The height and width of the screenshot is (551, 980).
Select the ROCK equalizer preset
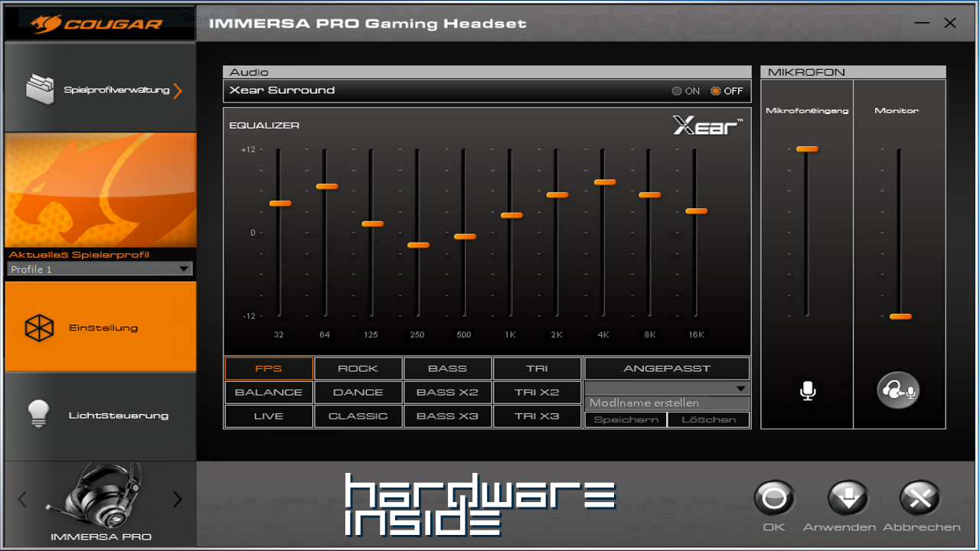click(358, 368)
